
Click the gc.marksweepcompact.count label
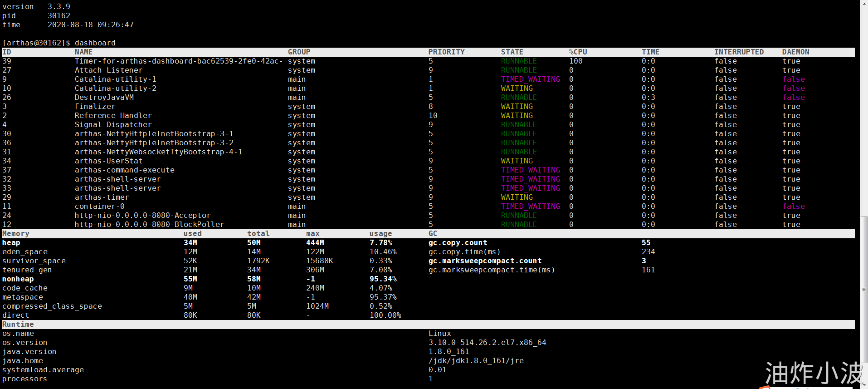pos(485,261)
